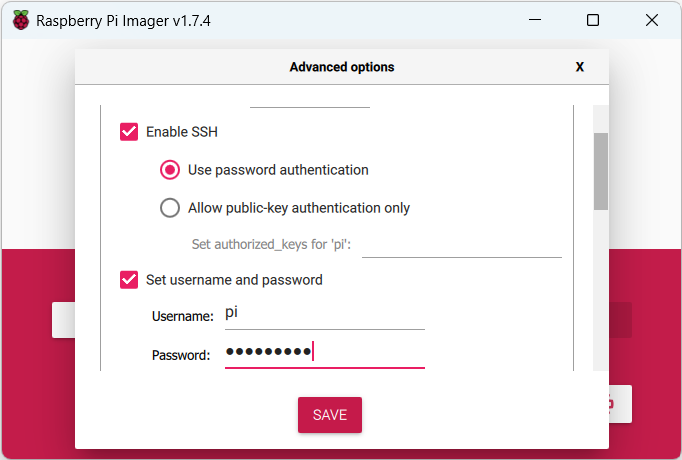This screenshot has height=460, width=682.
Task: Click the authorized_keys for 'pi' field
Action: (461, 244)
